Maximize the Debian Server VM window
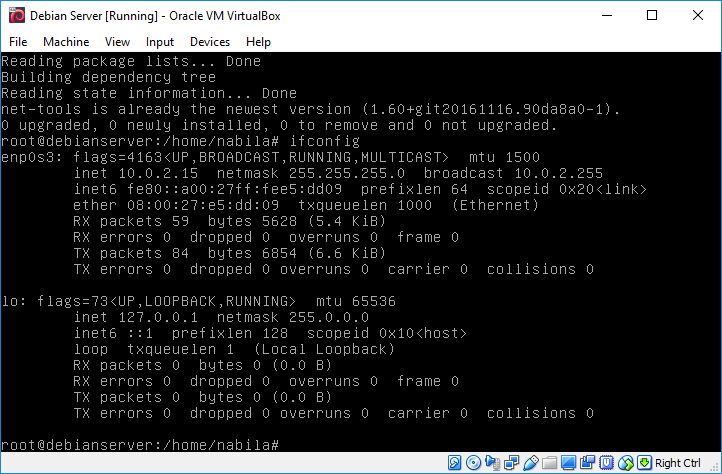This screenshot has width=722, height=474. click(652, 15)
